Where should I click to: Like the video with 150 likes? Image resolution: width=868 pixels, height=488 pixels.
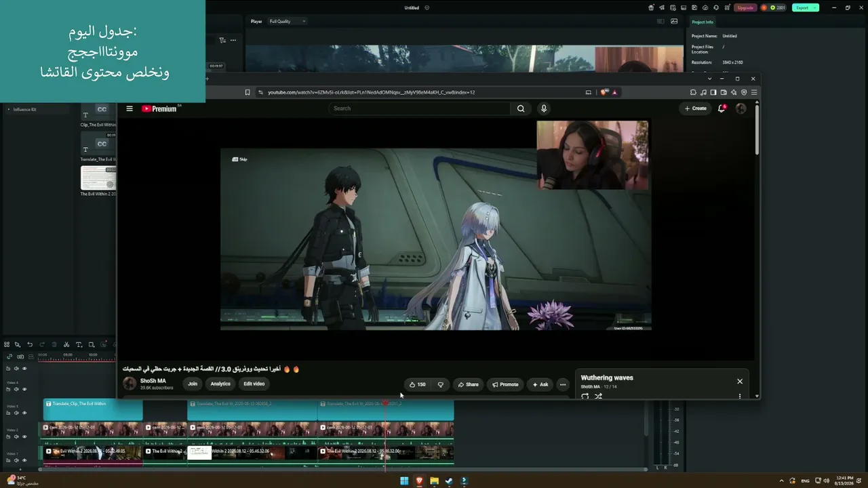[418, 384]
